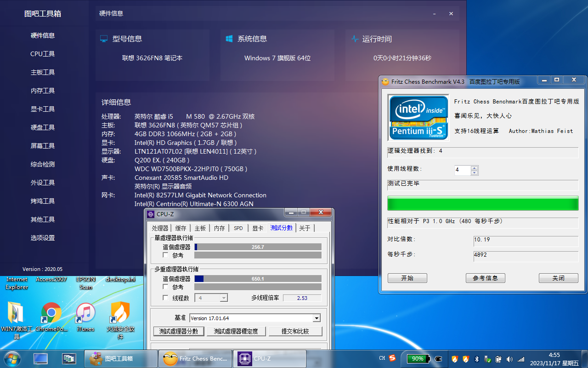
Task: Tick the 线程数 checkbox in CPU-Z
Action: pyautogui.click(x=165, y=298)
